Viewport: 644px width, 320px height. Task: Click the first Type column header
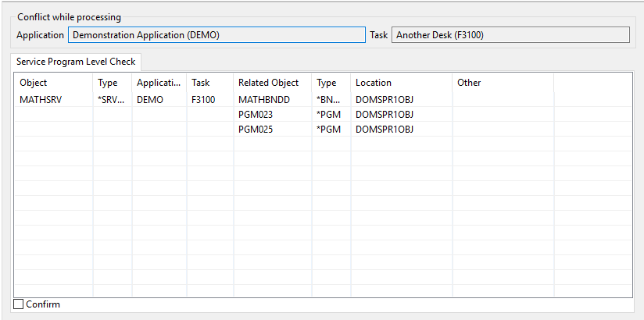112,83
